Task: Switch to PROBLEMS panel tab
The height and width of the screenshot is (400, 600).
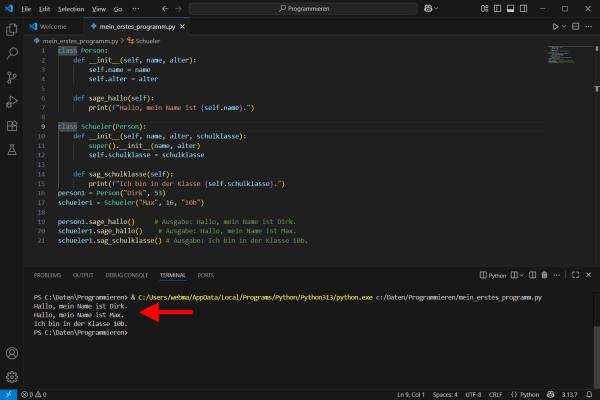Action: pyautogui.click(x=47, y=275)
